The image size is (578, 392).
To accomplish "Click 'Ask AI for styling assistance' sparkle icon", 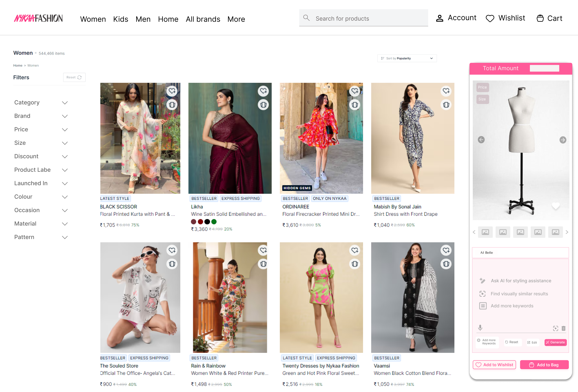I will 483,281.
